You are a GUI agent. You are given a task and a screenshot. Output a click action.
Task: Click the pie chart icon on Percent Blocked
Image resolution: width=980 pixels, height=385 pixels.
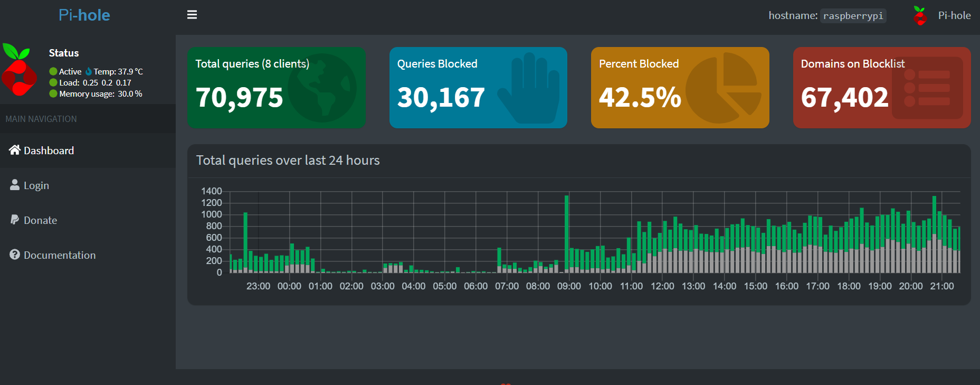723,88
